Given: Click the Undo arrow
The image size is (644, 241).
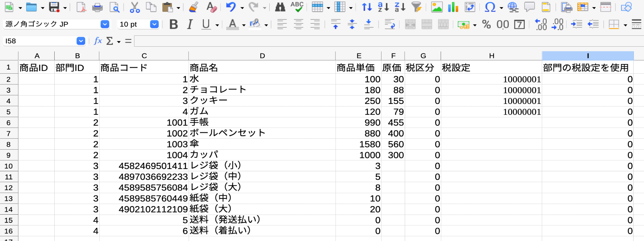Looking at the screenshot, I should (x=231, y=7).
